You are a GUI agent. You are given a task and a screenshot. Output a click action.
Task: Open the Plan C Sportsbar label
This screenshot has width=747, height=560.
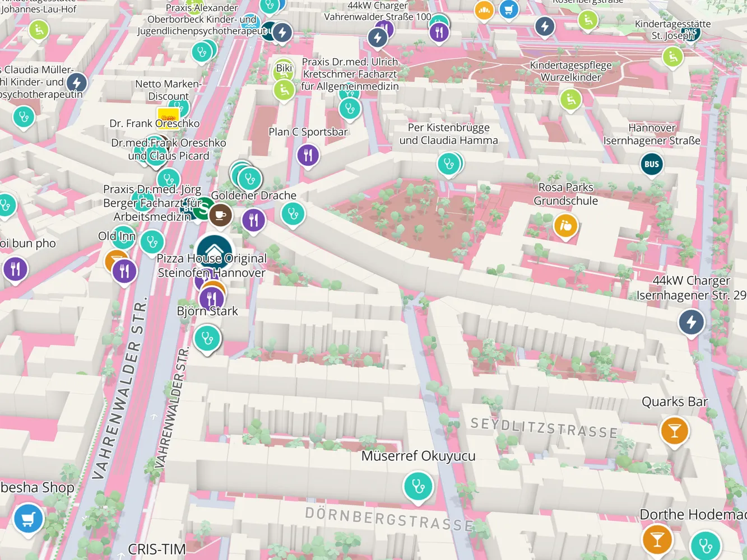tap(308, 132)
